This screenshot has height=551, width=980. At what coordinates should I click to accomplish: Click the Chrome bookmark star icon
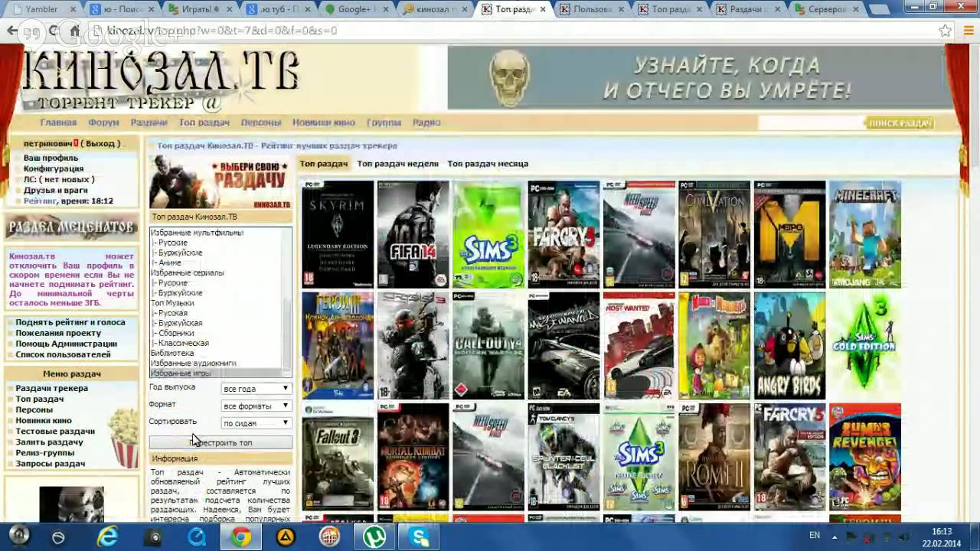point(945,31)
